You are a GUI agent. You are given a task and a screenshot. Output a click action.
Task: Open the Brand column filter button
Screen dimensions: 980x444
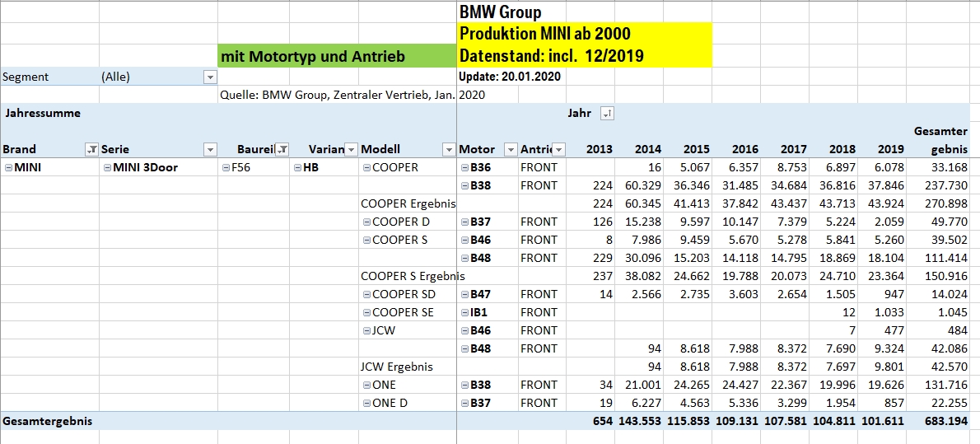click(x=91, y=149)
